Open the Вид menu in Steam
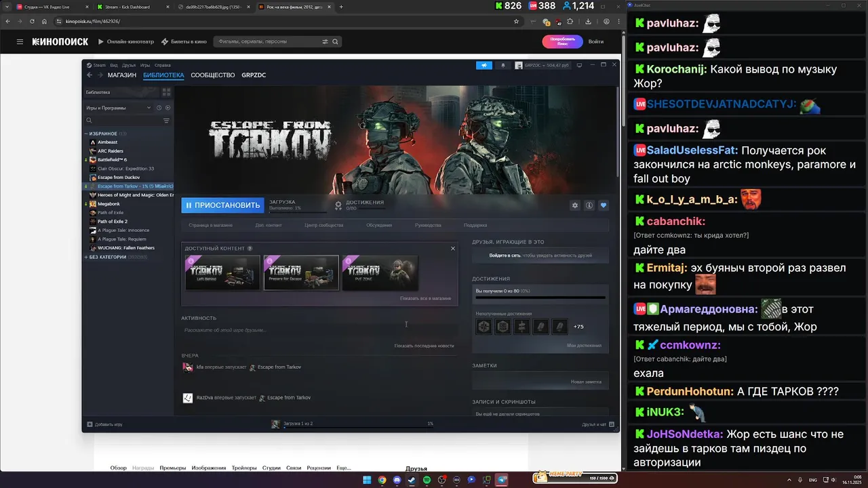Screen dimensions: 868x488 click(114, 65)
